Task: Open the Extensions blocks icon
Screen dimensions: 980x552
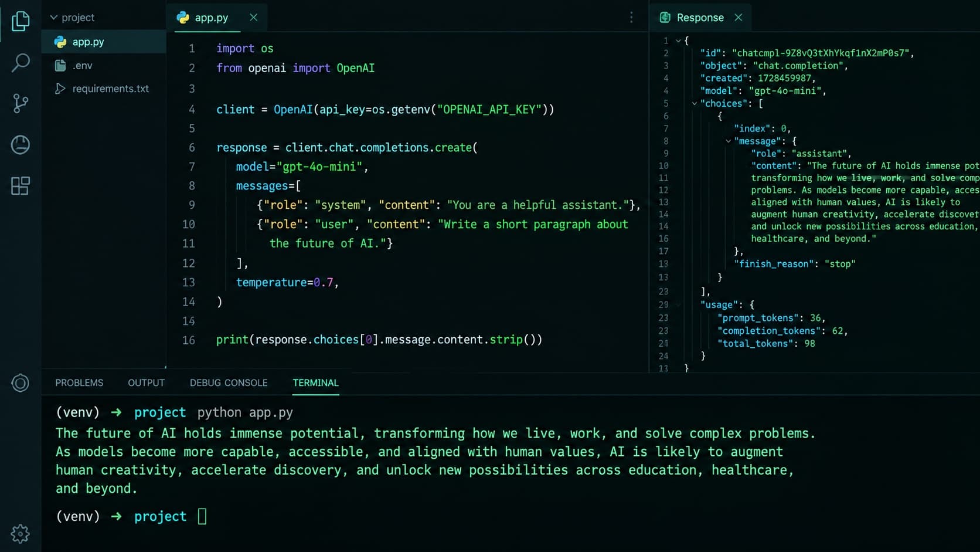Action: 21,186
